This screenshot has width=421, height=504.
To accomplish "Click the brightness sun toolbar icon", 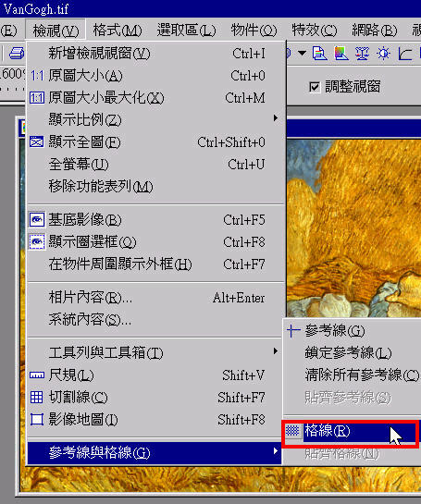I will (384, 54).
